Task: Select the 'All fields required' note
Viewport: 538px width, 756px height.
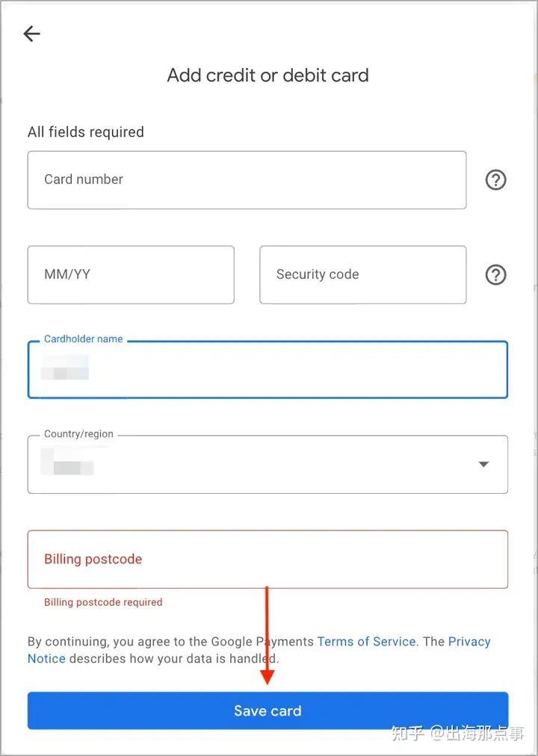Action: click(86, 132)
